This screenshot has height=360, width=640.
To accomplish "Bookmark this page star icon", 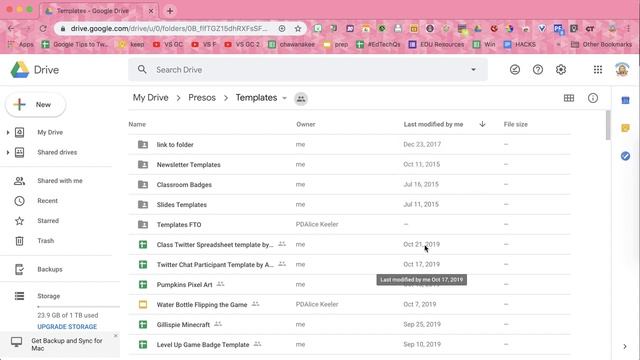I will click(x=298, y=29).
